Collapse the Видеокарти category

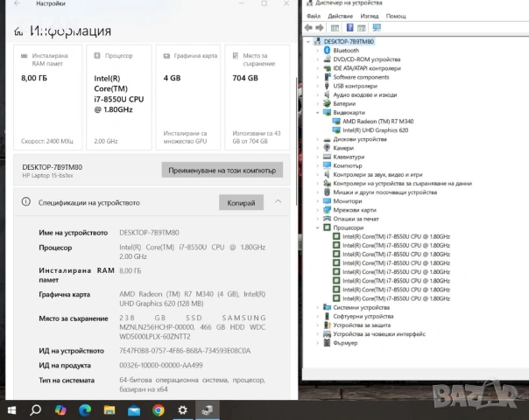click(x=317, y=113)
